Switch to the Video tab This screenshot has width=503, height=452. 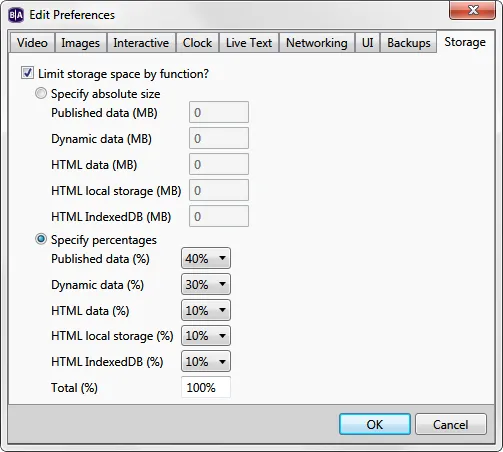(x=32, y=43)
